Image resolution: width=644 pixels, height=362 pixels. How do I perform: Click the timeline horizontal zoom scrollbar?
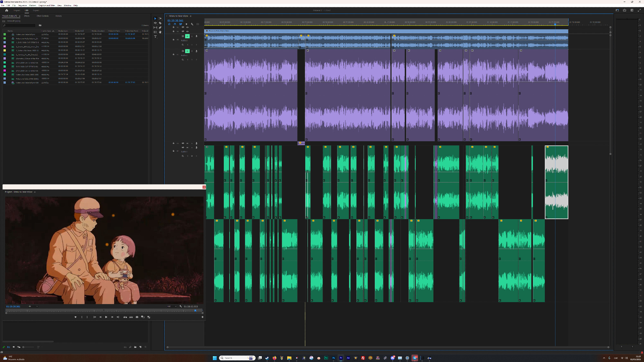tap(388, 347)
